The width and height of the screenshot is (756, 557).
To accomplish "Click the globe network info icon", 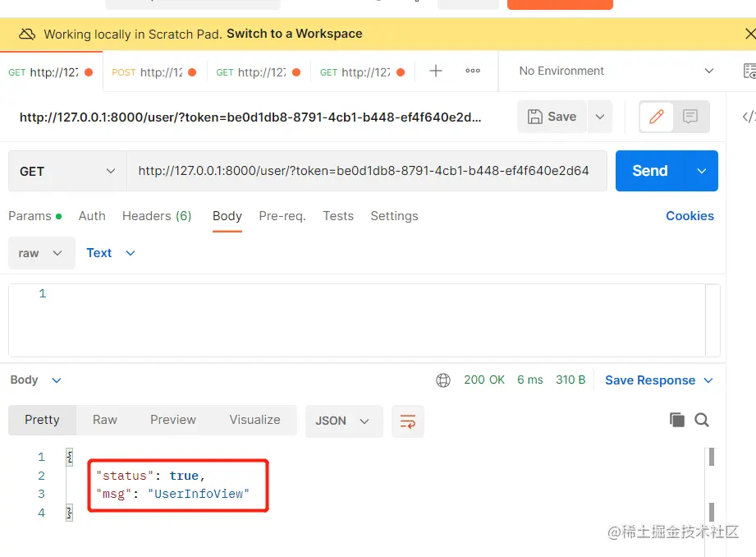I will tap(443, 380).
